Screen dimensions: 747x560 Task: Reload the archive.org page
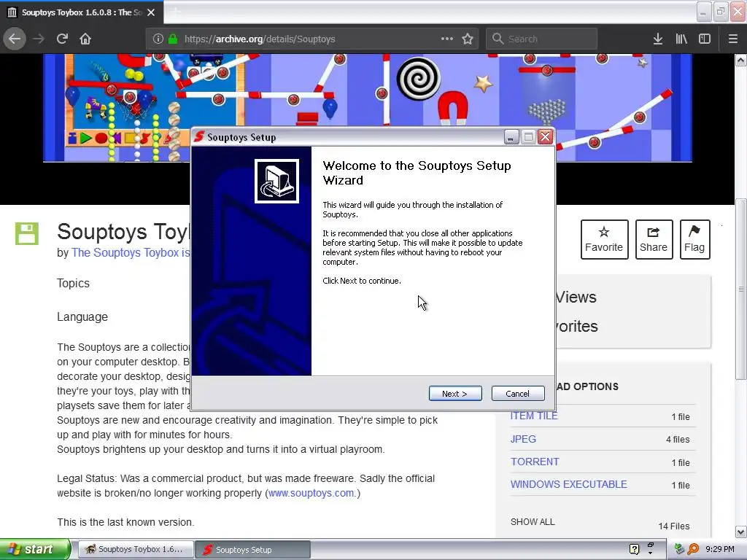tap(63, 39)
